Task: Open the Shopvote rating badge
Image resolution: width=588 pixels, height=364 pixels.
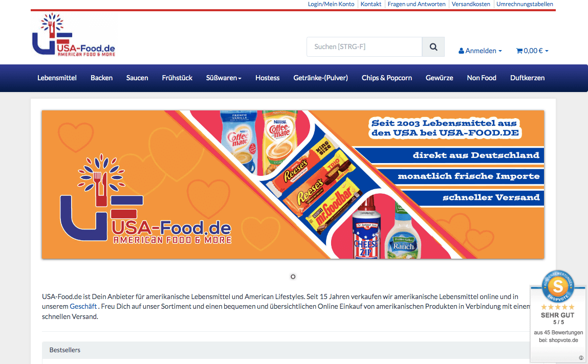Action: 558,316
